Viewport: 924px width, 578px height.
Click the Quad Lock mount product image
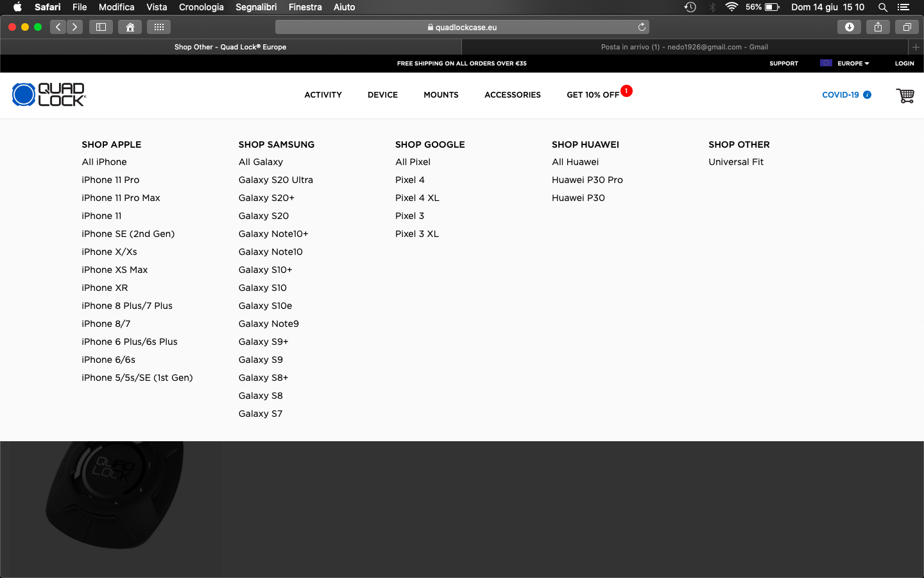[x=116, y=495]
